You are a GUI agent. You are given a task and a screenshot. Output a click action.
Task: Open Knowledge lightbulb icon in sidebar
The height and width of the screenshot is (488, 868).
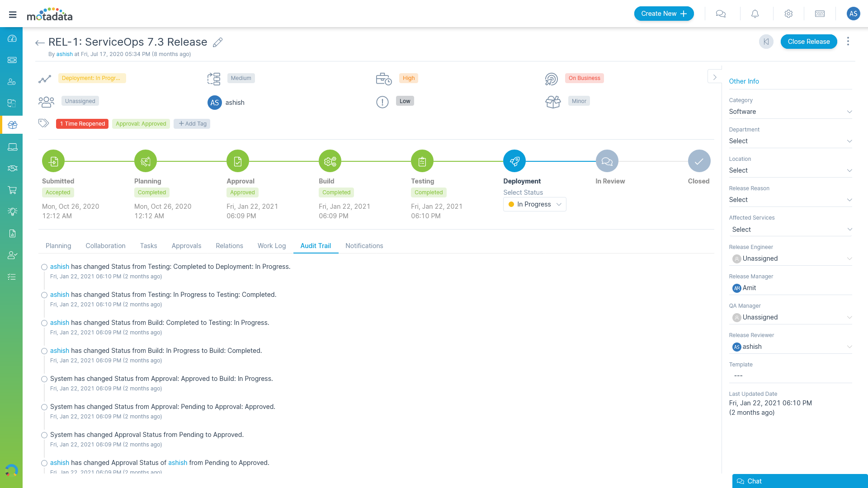click(x=12, y=211)
